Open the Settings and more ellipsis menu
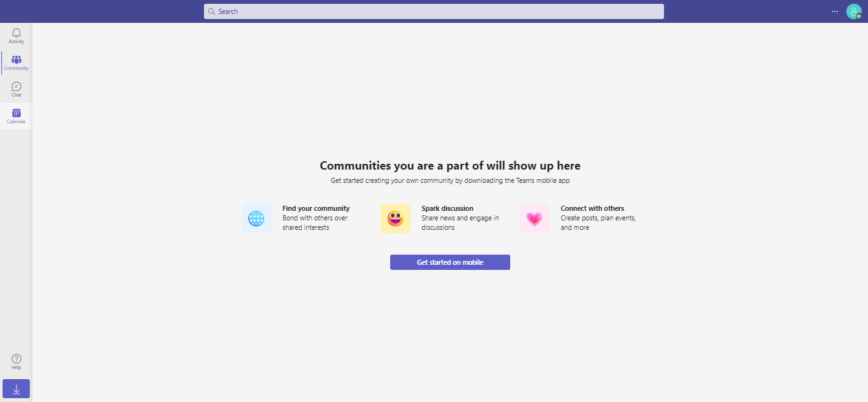Viewport: 868px width, 402px height. (835, 11)
